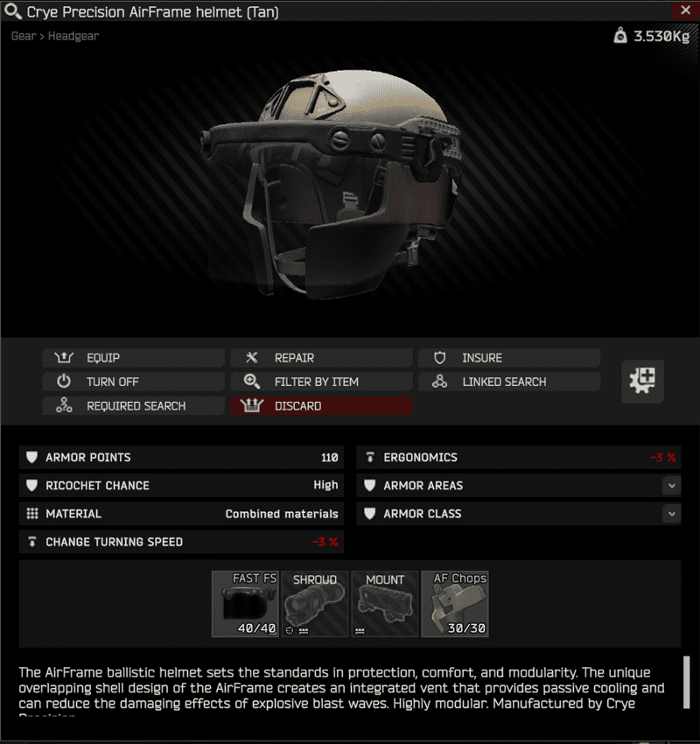700x744 pixels.
Task: Click the Material grid icon
Action: (32, 514)
